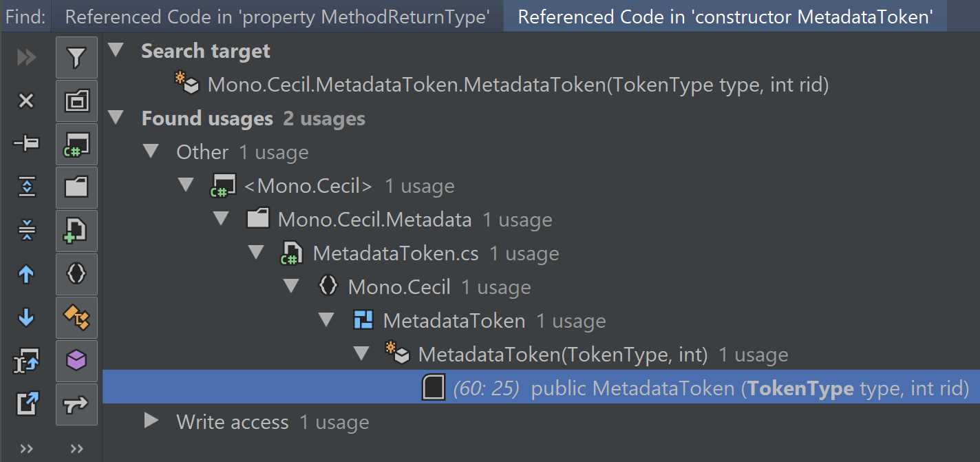Viewport: 980px width, 462px height.
Task: Toggle group by directory folder icon
Action: tap(76, 187)
